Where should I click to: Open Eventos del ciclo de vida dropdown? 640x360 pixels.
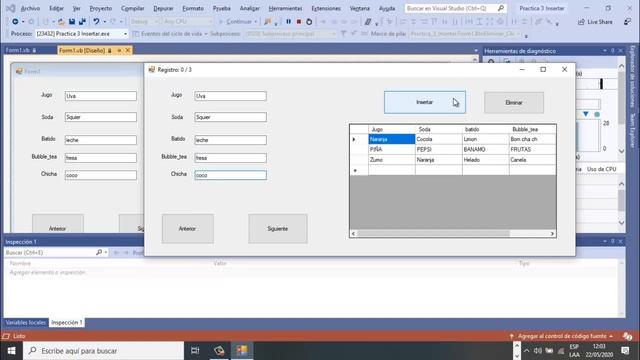(206, 34)
